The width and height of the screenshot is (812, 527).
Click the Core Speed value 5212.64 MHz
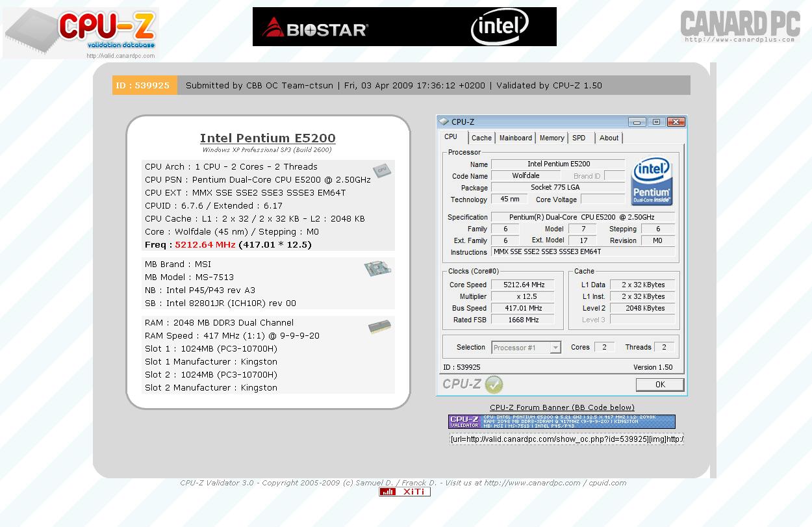click(523, 285)
